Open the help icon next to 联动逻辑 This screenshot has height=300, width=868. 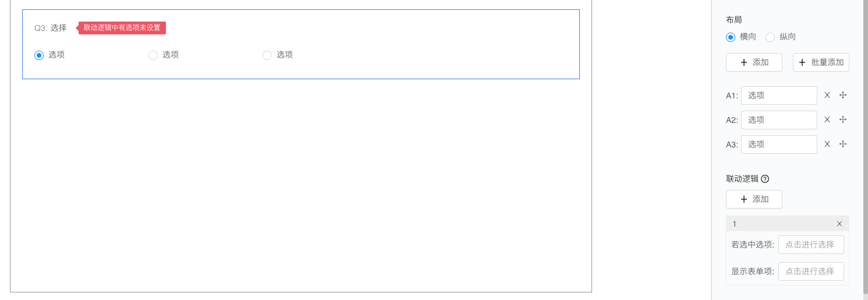(x=765, y=179)
